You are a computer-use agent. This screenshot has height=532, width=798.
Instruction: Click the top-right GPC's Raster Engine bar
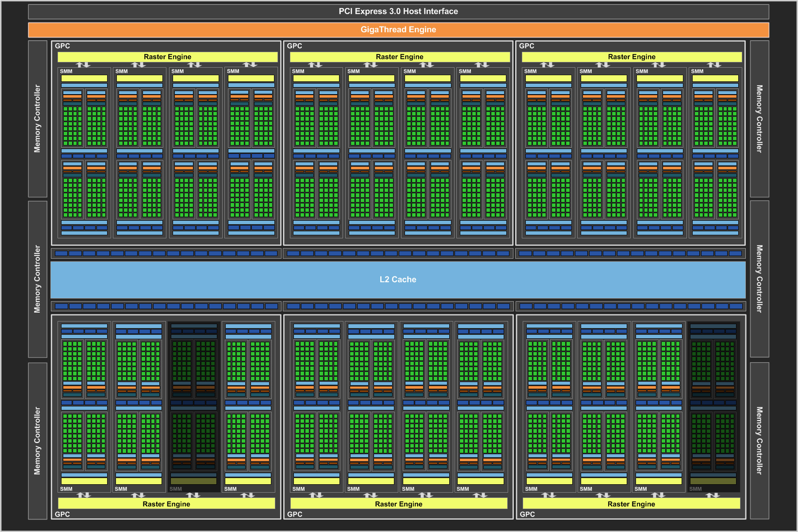click(632, 57)
